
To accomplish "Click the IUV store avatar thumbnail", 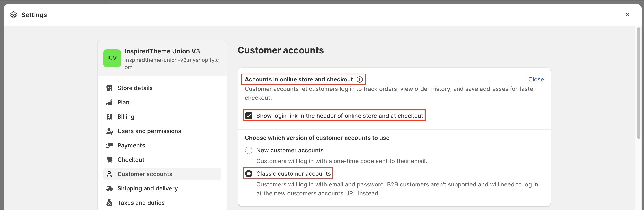I will tap(112, 58).
